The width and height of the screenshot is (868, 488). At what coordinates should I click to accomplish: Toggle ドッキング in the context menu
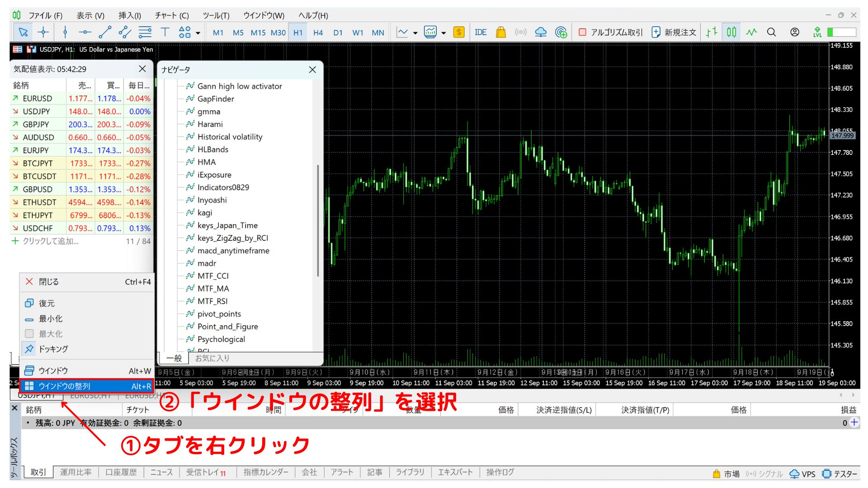click(54, 349)
